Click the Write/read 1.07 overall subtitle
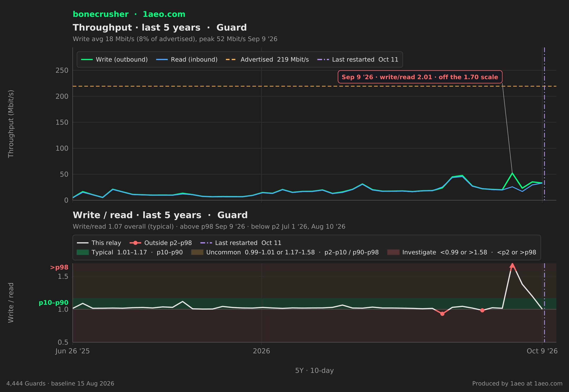This screenshot has width=569, height=392. click(x=209, y=227)
